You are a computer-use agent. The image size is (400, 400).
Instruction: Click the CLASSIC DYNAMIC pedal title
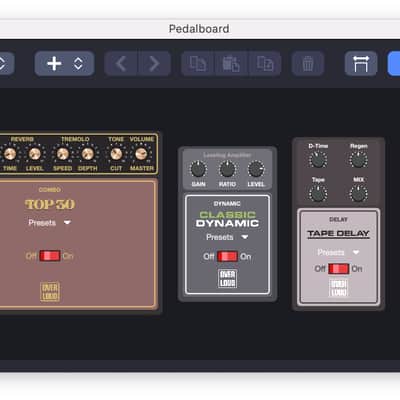[x=227, y=219]
